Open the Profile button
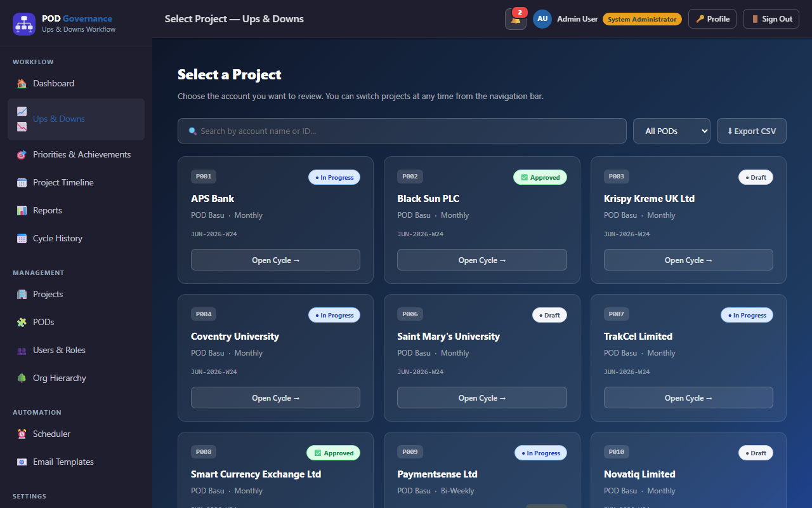The image size is (812, 508). 712,19
